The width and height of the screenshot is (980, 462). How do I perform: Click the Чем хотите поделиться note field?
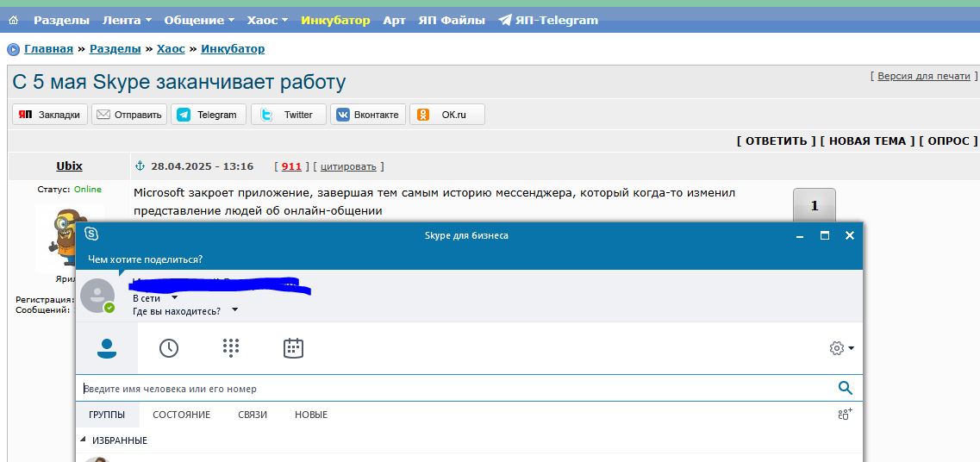[x=145, y=259]
